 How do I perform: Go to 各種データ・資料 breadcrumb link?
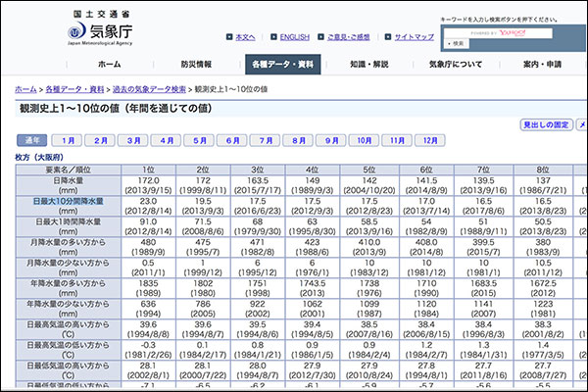point(74,89)
